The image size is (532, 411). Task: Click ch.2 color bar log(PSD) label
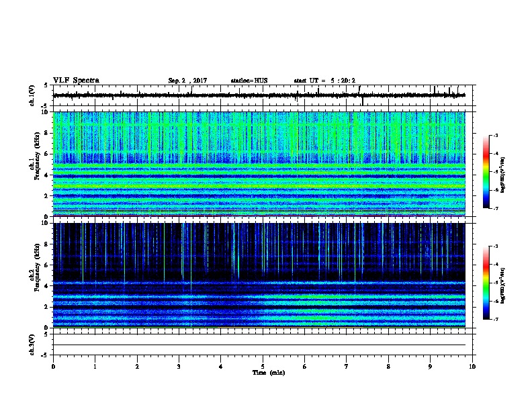503,285
